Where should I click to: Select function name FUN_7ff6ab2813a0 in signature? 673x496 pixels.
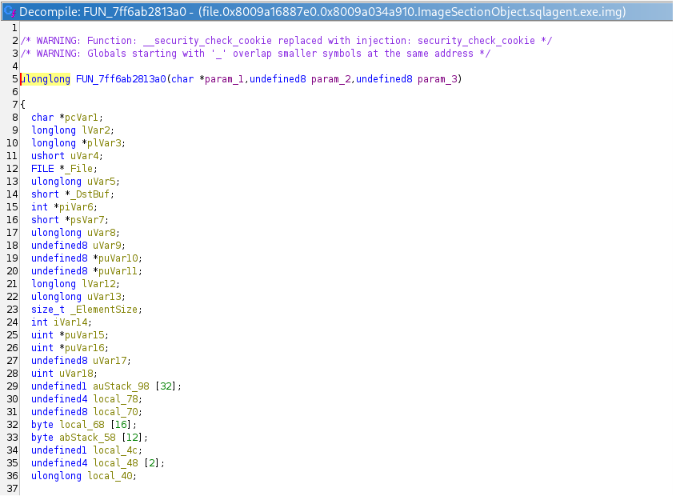[x=121, y=79]
